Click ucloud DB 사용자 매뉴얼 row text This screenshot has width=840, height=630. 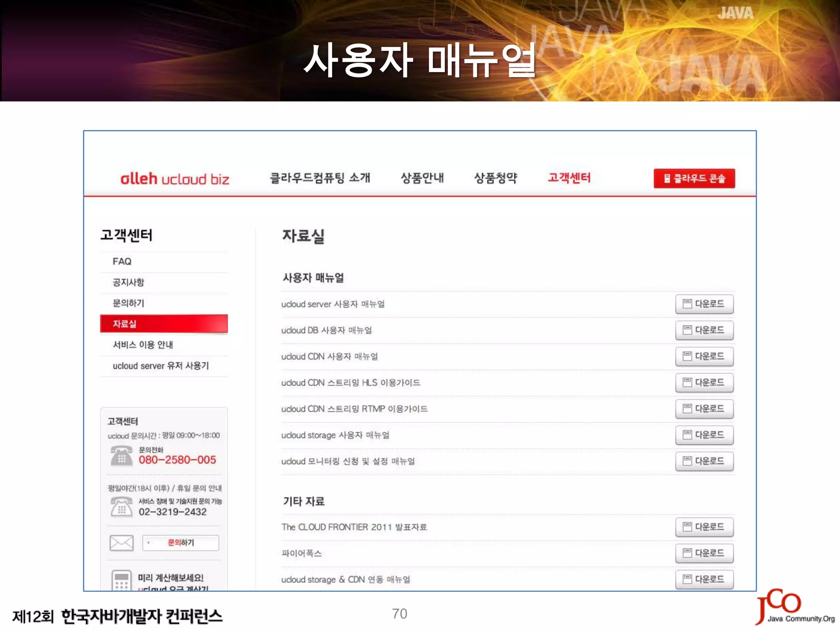[x=326, y=331]
